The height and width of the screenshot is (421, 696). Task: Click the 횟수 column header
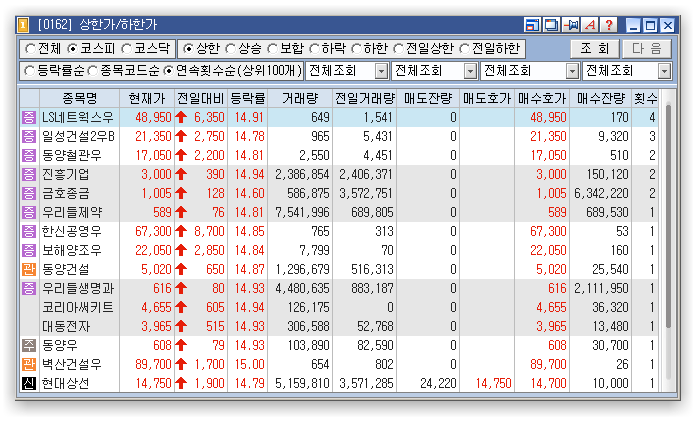[645, 99]
